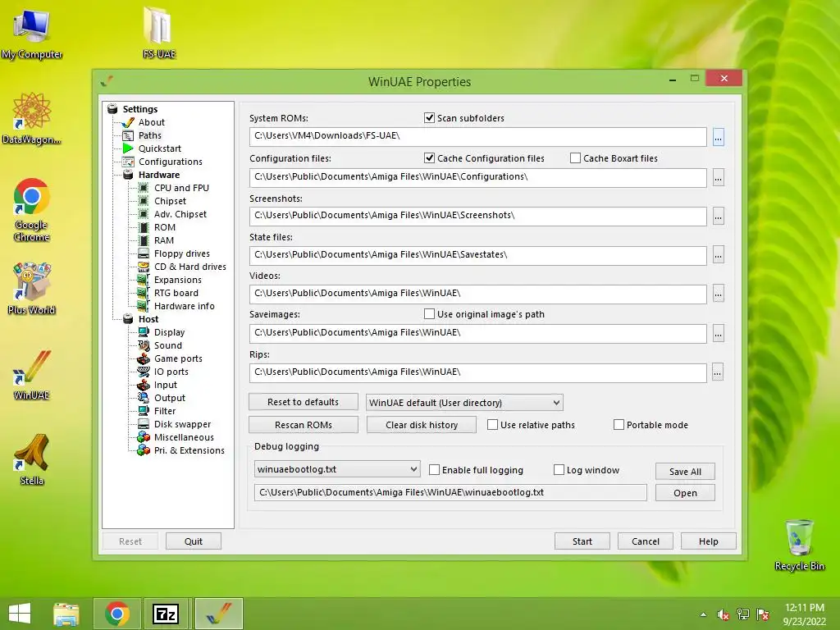Screen dimensions: 840x630
Task: Select the Input joystick icon
Action: pos(144,385)
